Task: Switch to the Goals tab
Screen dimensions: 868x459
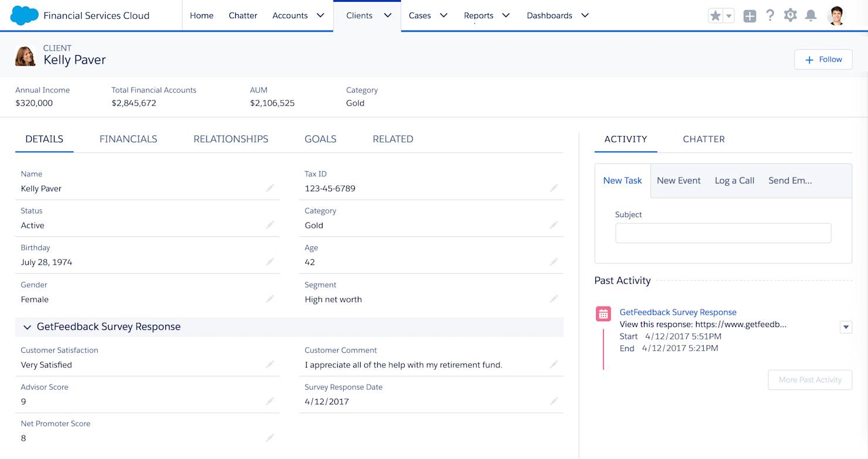Action: [320, 139]
